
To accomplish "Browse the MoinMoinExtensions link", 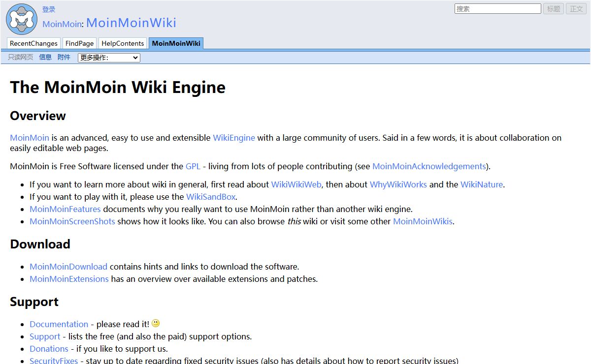I will pyautogui.click(x=69, y=279).
